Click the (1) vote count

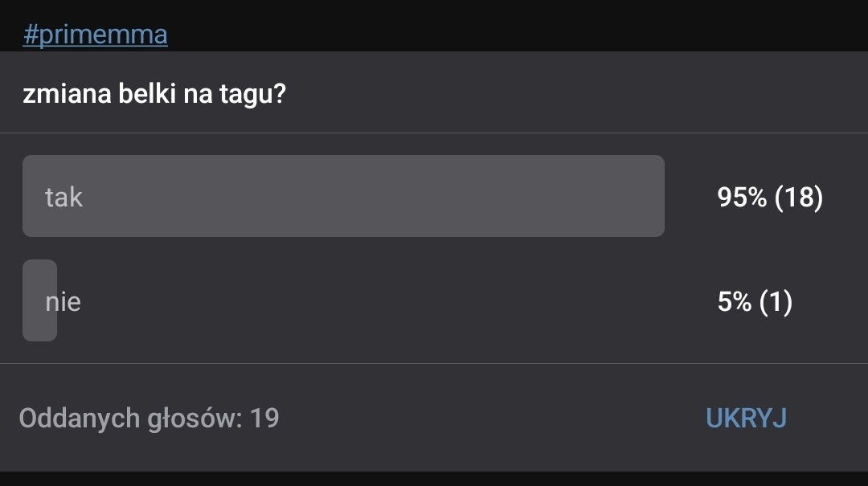[775, 302]
